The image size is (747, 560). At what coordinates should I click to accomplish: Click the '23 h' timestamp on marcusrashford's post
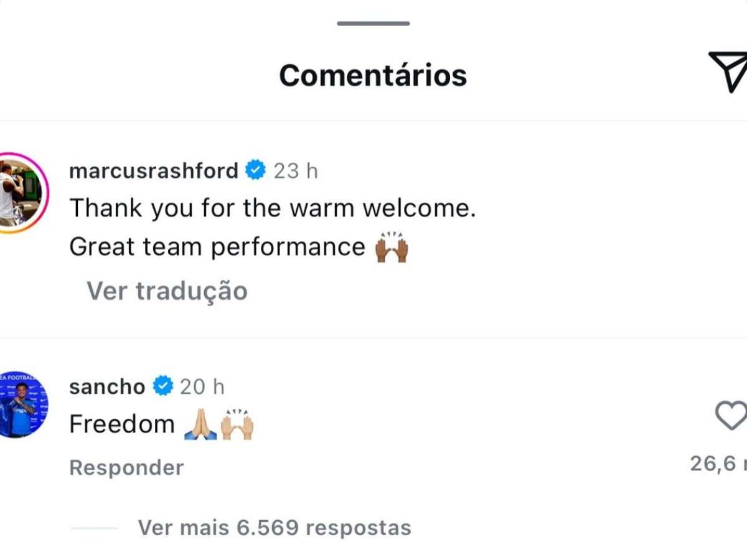coord(296,170)
